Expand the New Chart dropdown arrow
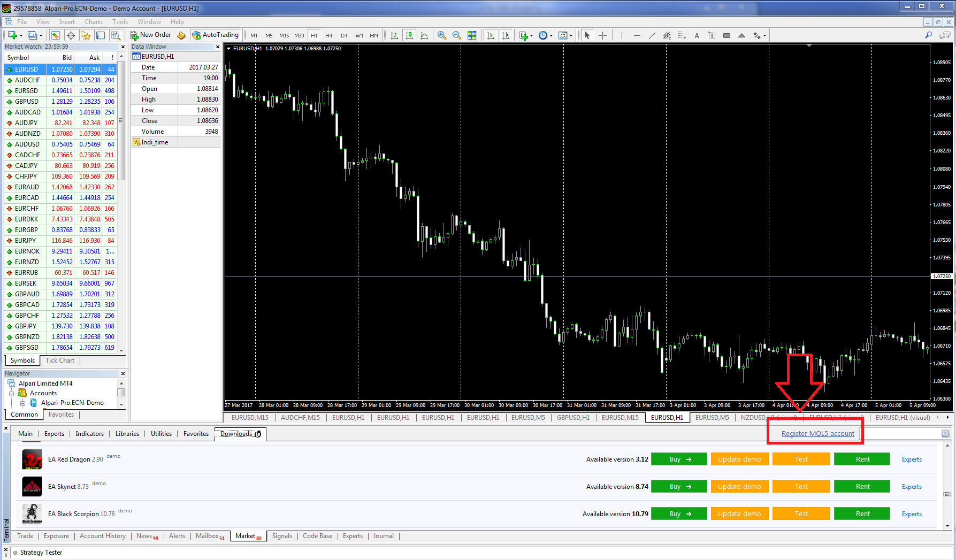Viewport: 956px width, 560px height. pyautogui.click(x=21, y=36)
